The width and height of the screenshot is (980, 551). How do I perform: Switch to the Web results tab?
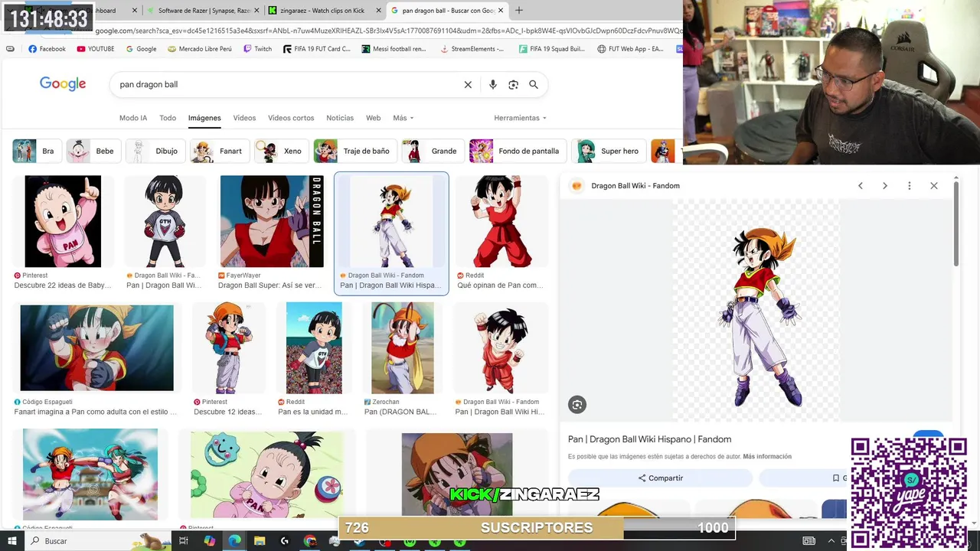click(x=373, y=118)
